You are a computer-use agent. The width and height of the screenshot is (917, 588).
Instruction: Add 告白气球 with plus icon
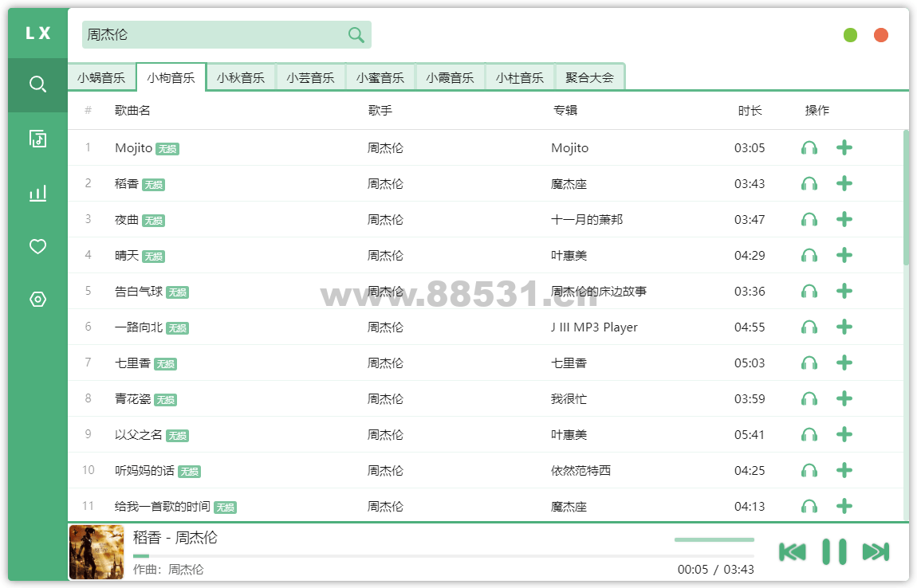click(x=844, y=291)
